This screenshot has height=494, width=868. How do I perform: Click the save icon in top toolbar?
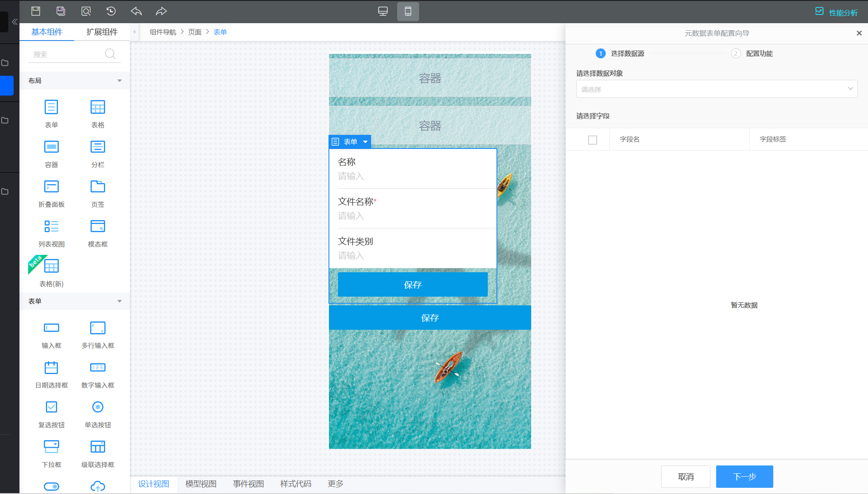coord(36,11)
